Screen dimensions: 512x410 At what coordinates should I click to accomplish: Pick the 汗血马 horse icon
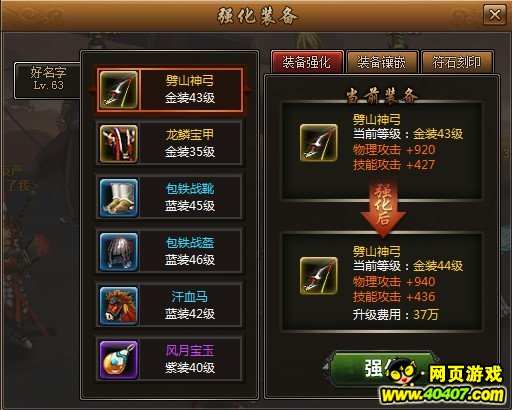[119, 306]
